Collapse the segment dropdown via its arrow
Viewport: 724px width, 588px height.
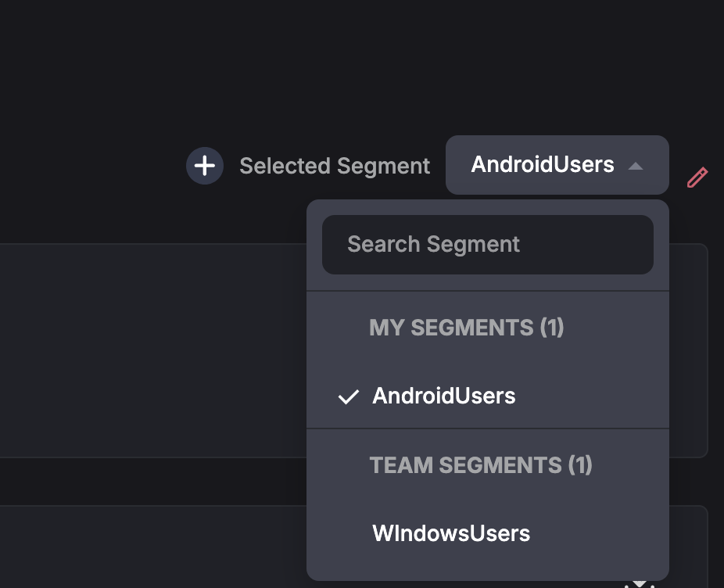pos(636,166)
